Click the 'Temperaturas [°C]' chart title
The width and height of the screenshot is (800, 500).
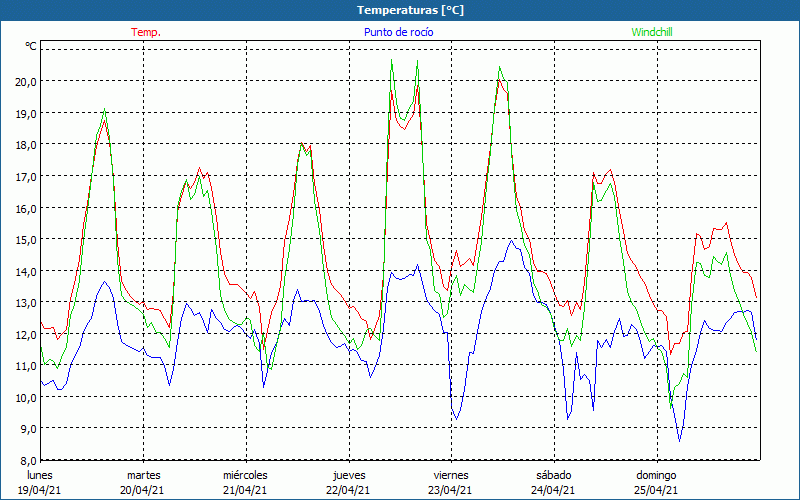[410, 10]
